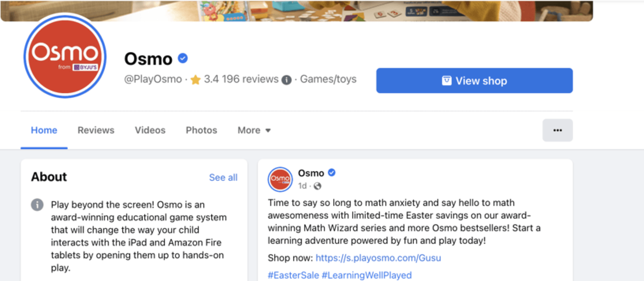Click the #EasterSale hashtag
644x281 pixels.
click(x=293, y=275)
